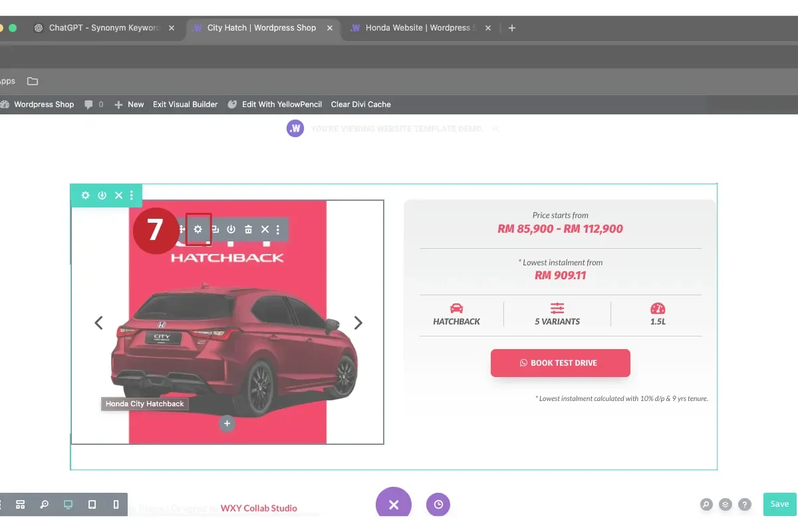Advance the car carousel with the right arrow

click(x=358, y=323)
